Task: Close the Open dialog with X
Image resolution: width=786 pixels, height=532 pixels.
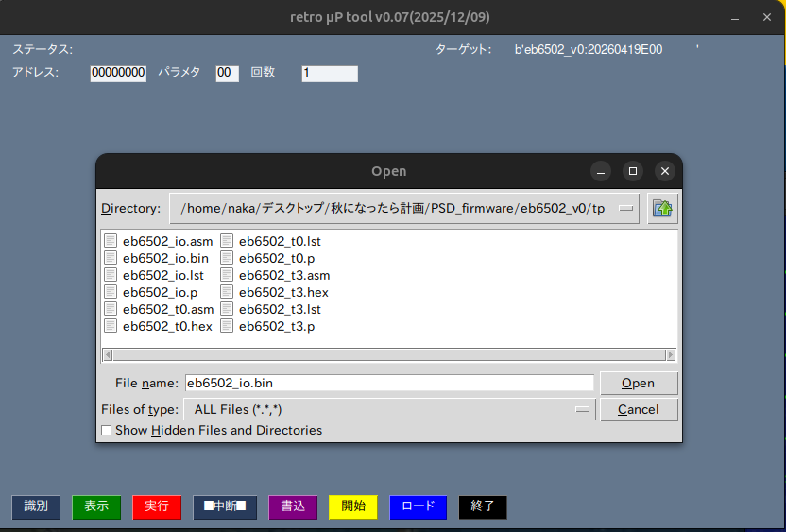Action: (665, 171)
